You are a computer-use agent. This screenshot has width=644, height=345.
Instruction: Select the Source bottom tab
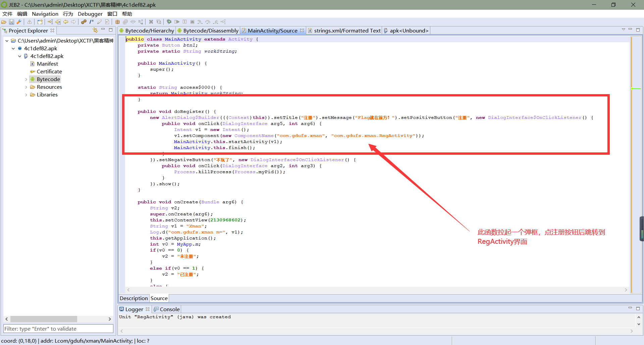pos(159,298)
